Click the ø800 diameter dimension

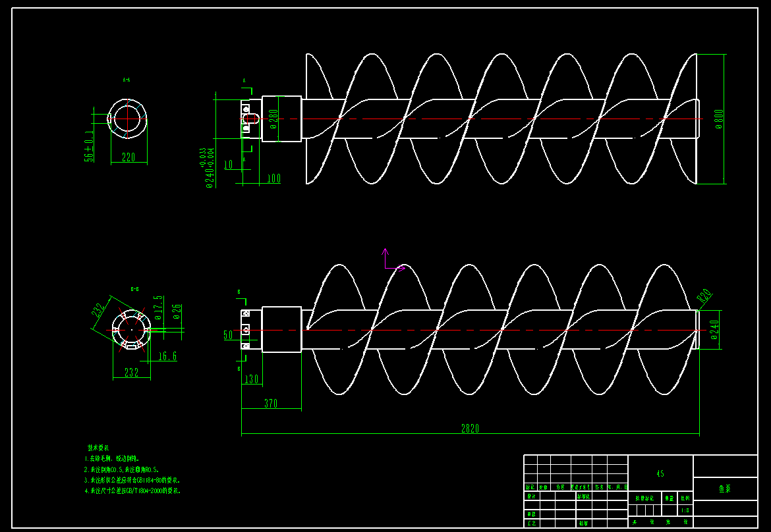pos(720,119)
